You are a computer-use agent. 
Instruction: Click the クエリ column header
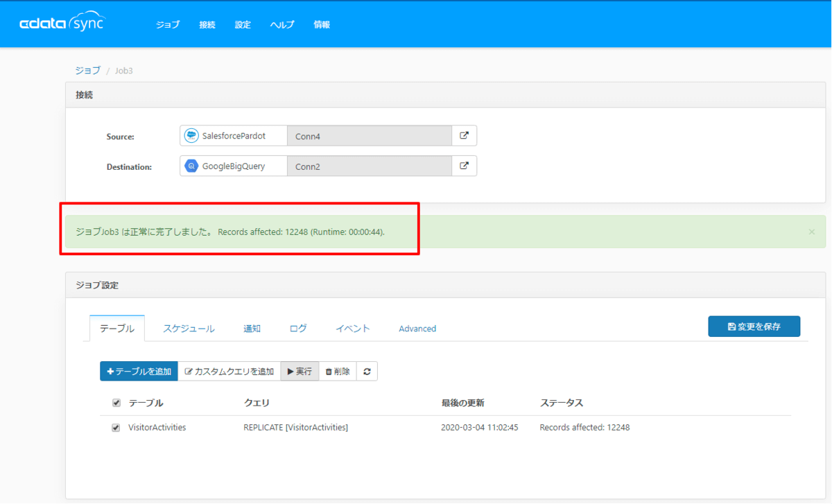point(257,403)
